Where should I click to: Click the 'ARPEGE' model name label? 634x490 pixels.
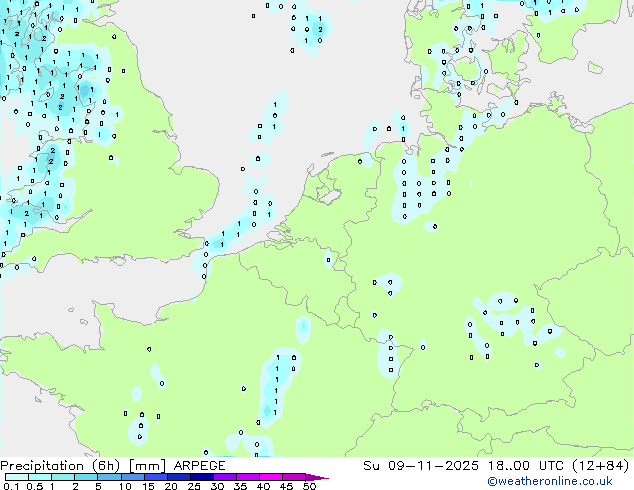tap(199, 466)
